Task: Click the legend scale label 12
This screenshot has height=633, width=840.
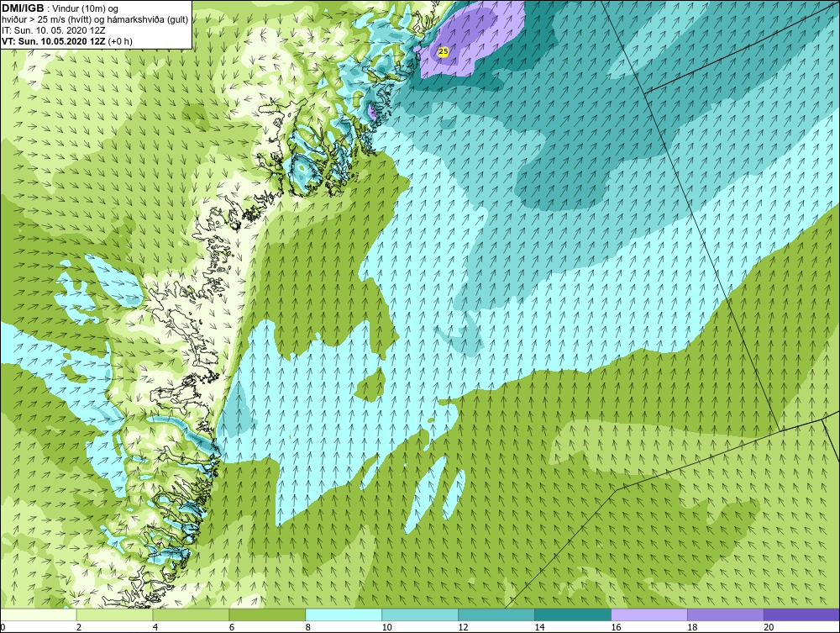Action: click(x=463, y=627)
